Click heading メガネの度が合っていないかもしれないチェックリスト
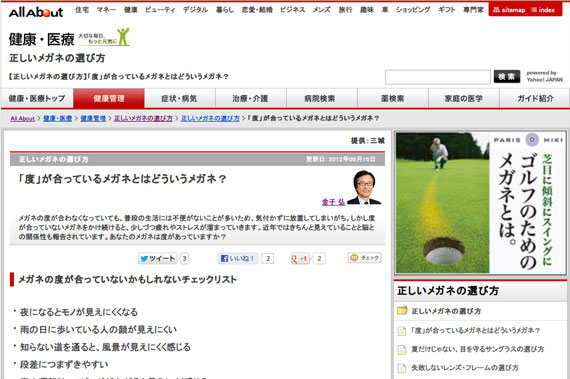 point(127,279)
